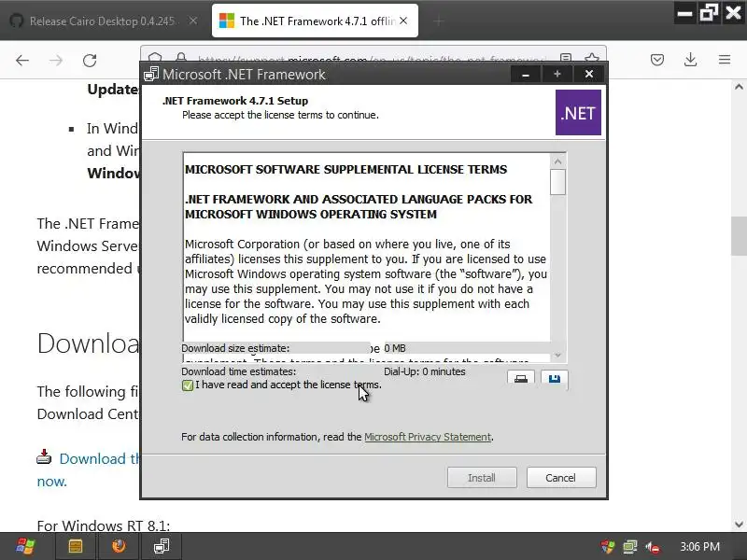This screenshot has width=747, height=560.
Task: Reload the current page
Action: [x=90, y=60]
